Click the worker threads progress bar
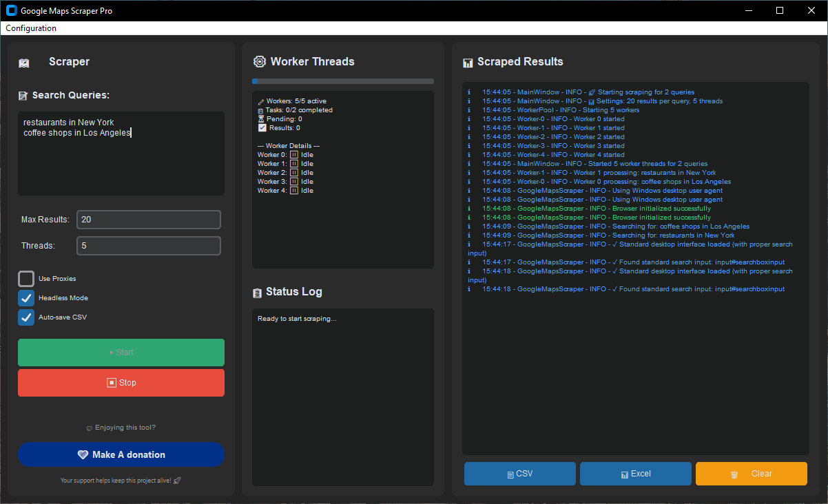This screenshot has height=504, width=828. tap(342, 81)
